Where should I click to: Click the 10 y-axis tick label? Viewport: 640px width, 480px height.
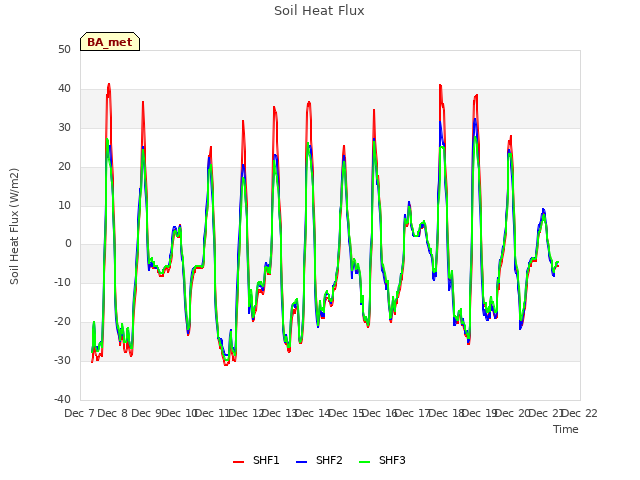click(x=64, y=205)
